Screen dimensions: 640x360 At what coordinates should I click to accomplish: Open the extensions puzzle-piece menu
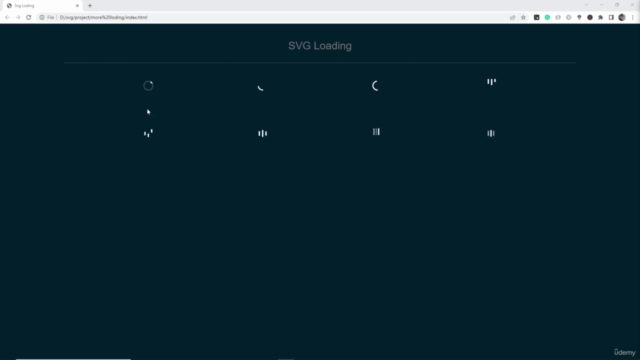coord(600,18)
